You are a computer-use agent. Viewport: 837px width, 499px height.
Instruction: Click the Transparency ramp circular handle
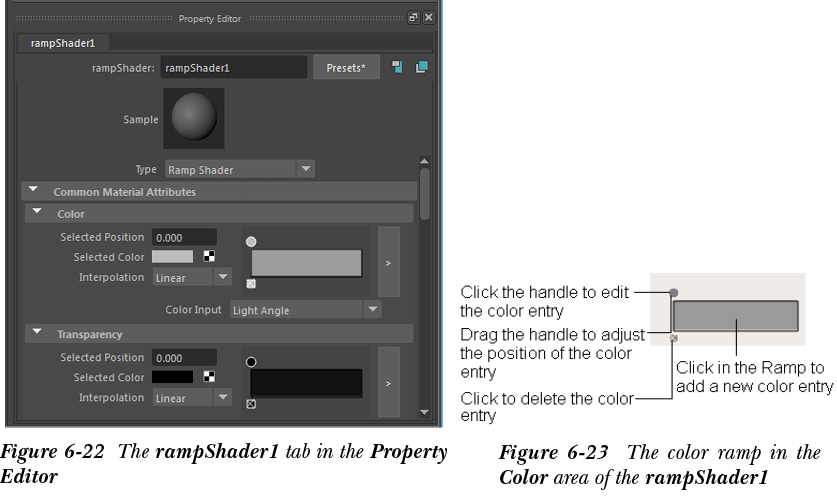click(x=251, y=362)
